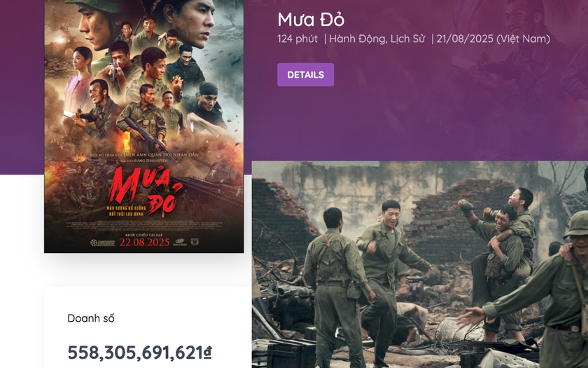Click the shield emblem logo on poster
Screen dimensions: 588x368
pos(195,242)
